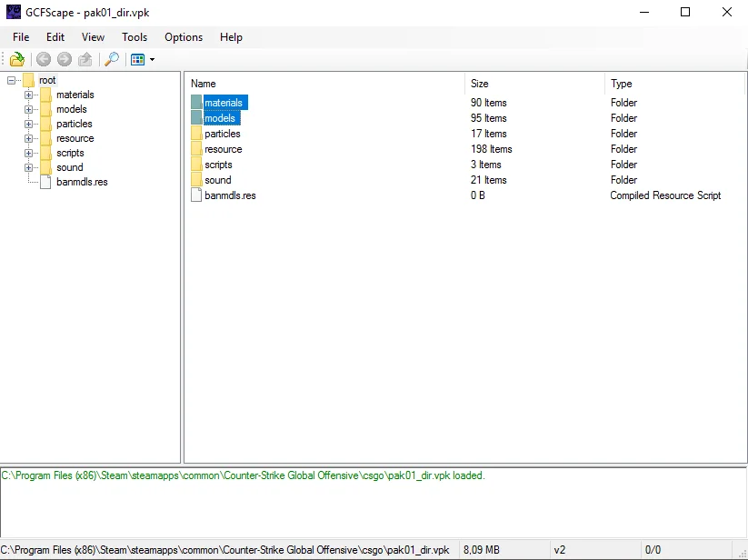Click the Up one level folder icon

85,59
